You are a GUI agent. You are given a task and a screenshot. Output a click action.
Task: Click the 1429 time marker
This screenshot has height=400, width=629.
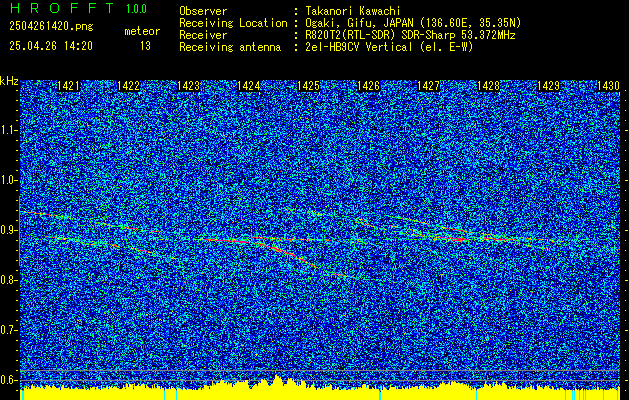tap(548, 86)
